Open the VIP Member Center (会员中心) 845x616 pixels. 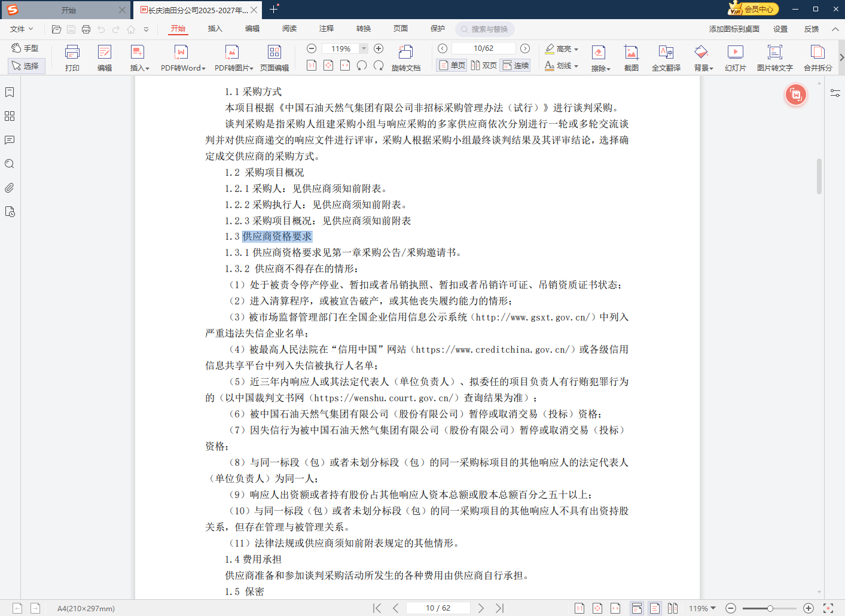753,9
